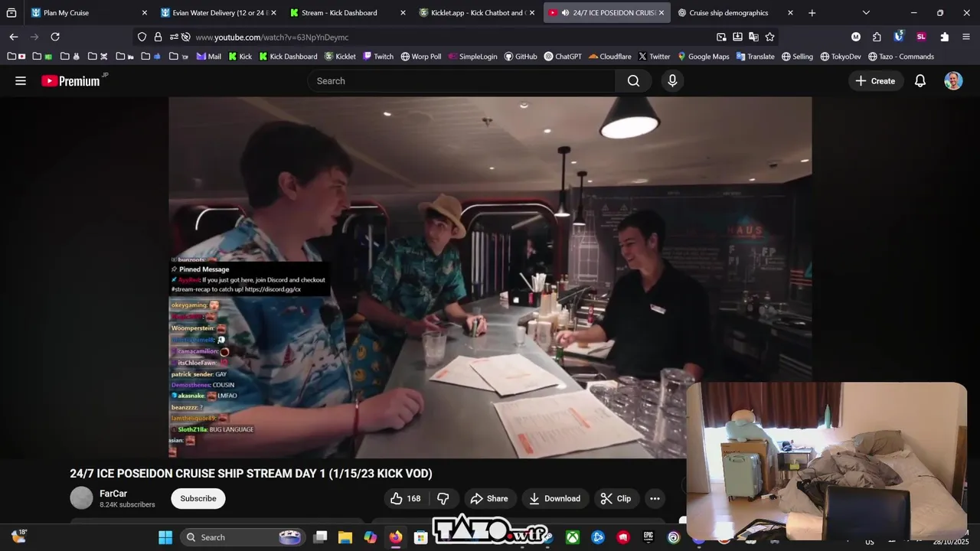Screen dimensions: 980x551
Task: List all tabs dropdown arrow
Action: pyautogui.click(x=866, y=12)
